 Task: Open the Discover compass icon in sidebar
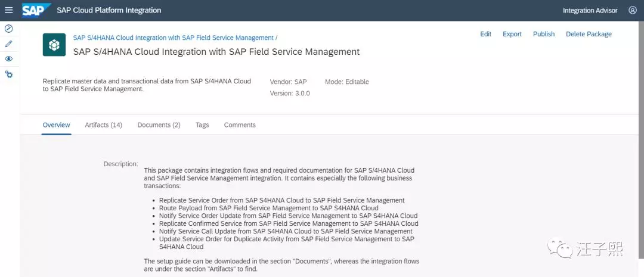pyautogui.click(x=8, y=29)
